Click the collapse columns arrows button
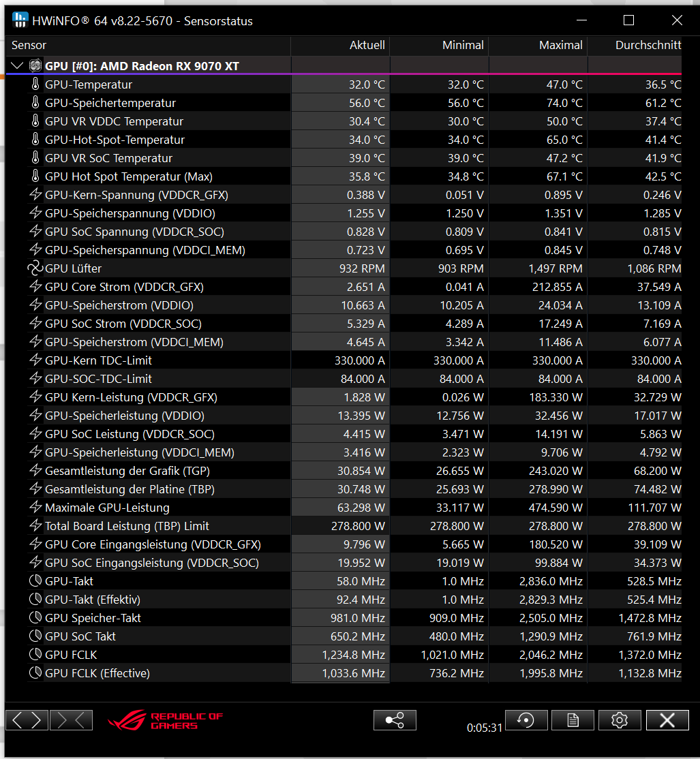This screenshot has height=759, width=700. (71, 720)
